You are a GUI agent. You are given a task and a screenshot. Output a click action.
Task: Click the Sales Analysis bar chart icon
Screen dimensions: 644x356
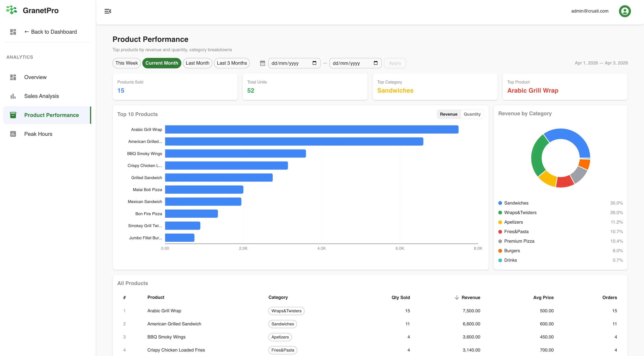[x=13, y=96]
